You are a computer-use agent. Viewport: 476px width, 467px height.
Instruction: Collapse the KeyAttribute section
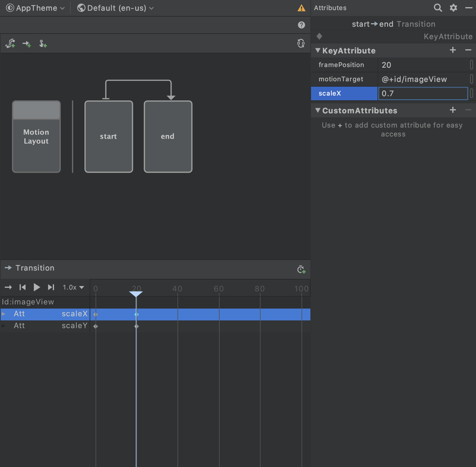318,51
